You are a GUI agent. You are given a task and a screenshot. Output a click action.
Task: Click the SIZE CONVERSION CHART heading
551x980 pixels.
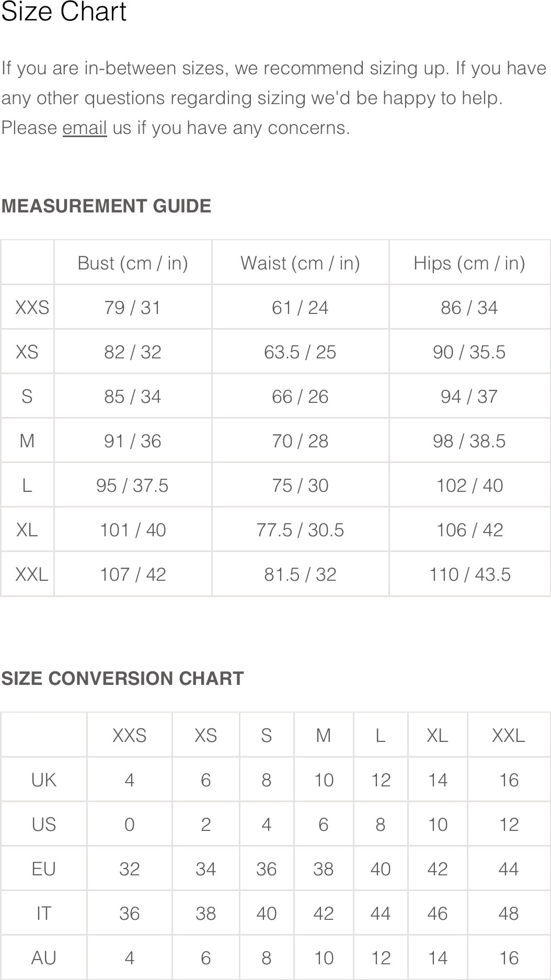pyautogui.click(x=122, y=679)
